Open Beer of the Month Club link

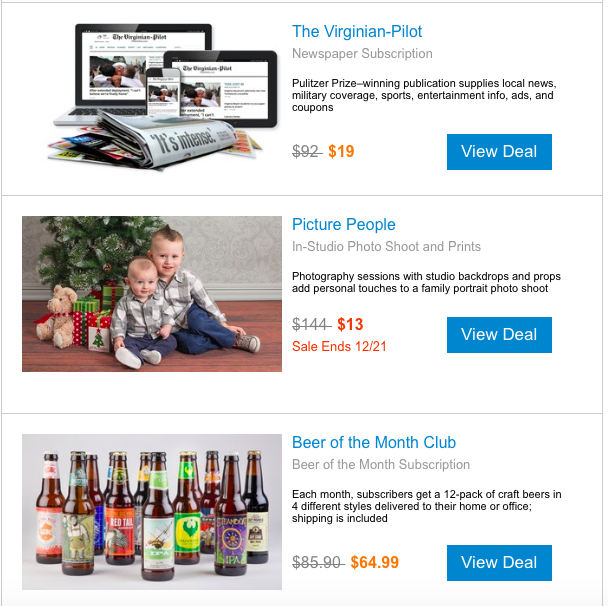[374, 442]
